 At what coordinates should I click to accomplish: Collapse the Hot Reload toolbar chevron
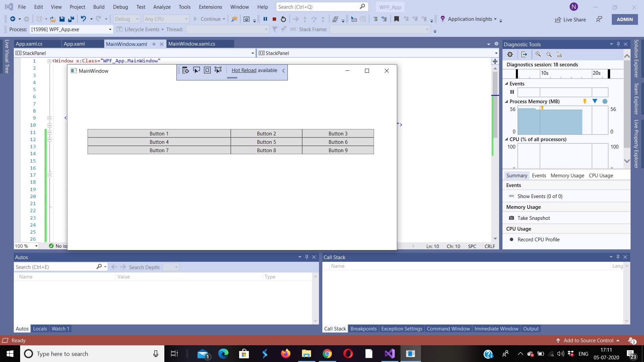point(283,70)
